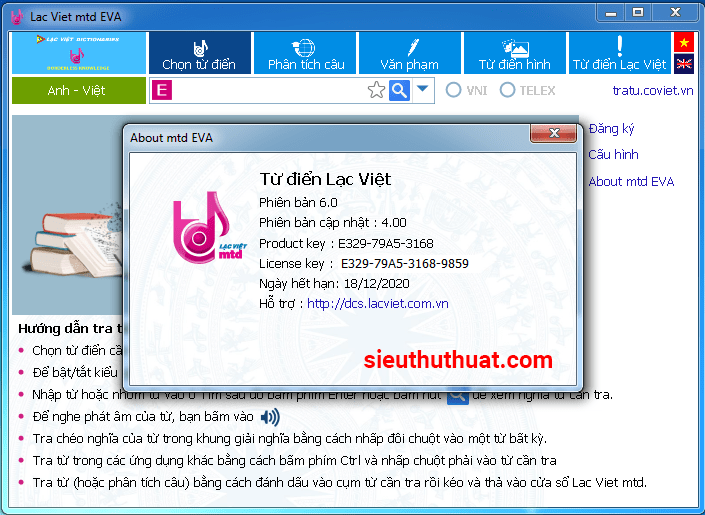Open Từ điển Lạc Việt tab
This screenshot has width=705, height=515.
point(620,53)
